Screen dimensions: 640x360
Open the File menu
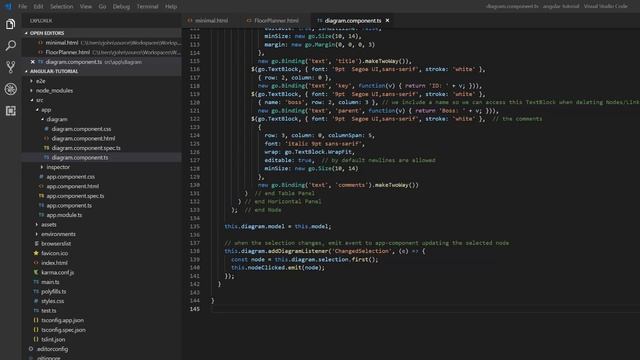pos(22,7)
